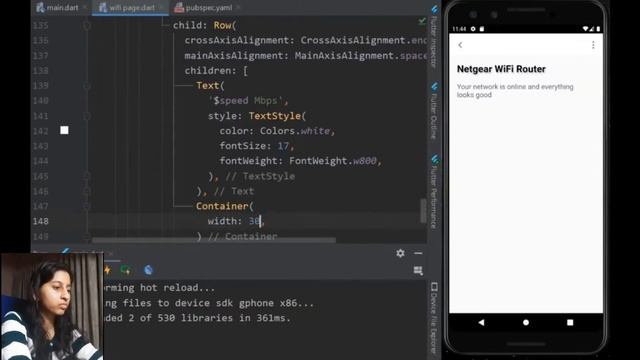Place cursor on width: 30 line
The image size is (640, 360).
(x=236, y=221)
